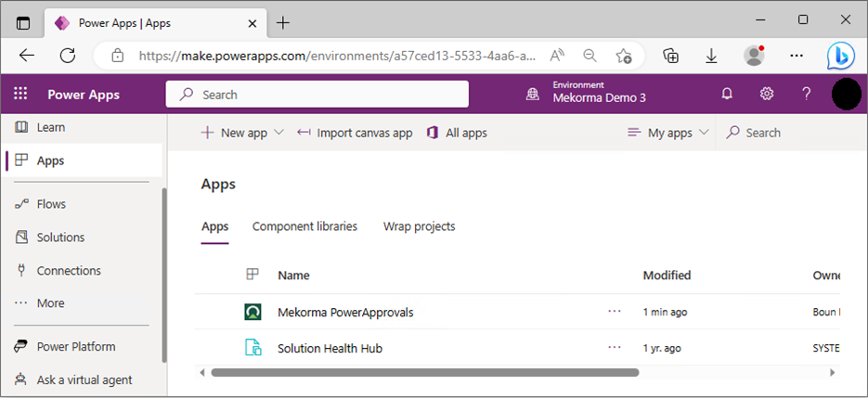Switch to the Wrap projects tab
Screen dimensions: 868x398
[419, 227]
